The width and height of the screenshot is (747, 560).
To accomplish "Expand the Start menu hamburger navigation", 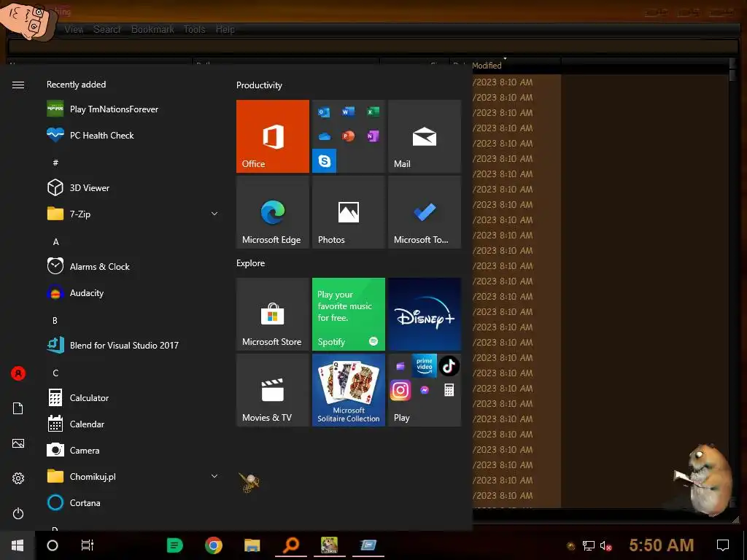I will pyautogui.click(x=18, y=85).
